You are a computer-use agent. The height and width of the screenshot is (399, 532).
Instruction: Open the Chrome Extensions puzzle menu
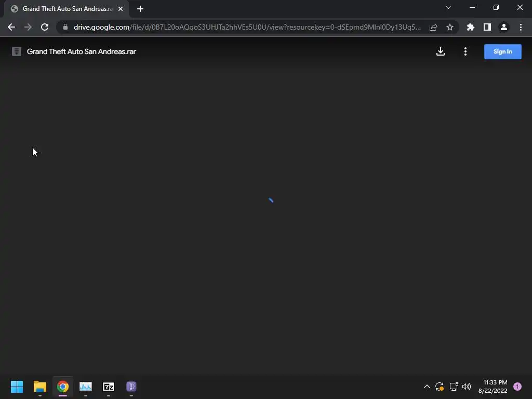coord(471,27)
